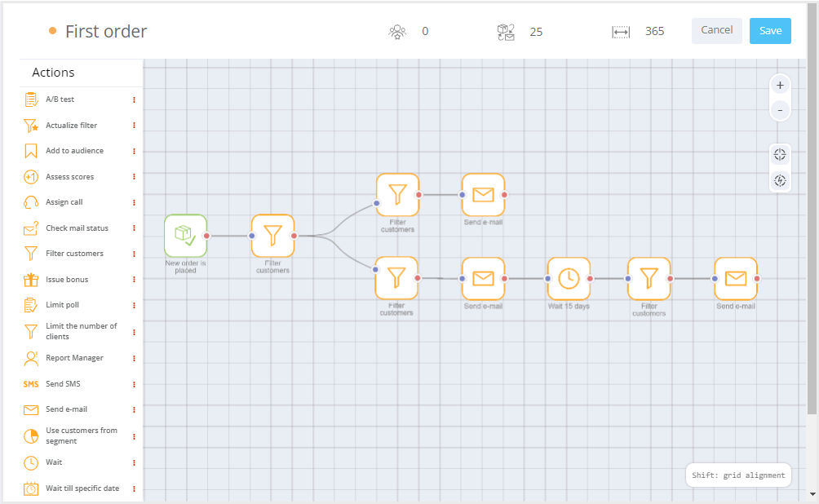Select Wait till specific date action
The width and height of the screenshot is (819, 504).
(82, 489)
